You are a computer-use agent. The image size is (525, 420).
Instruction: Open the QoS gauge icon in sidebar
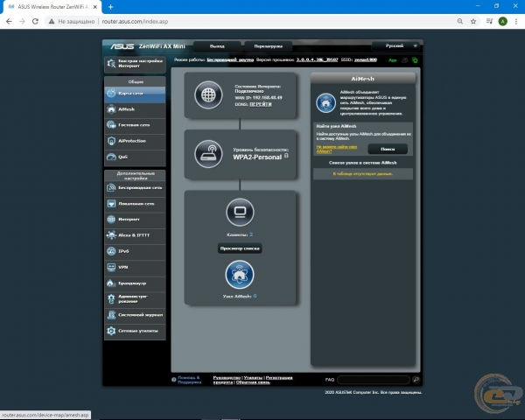(x=111, y=157)
